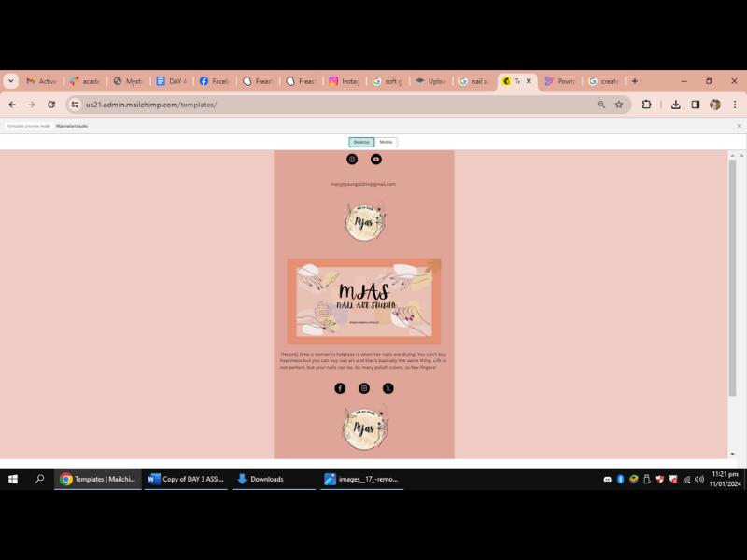Click the preview pane vertical scrollbar
This screenshot has width=747, height=560.
point(732,277)
